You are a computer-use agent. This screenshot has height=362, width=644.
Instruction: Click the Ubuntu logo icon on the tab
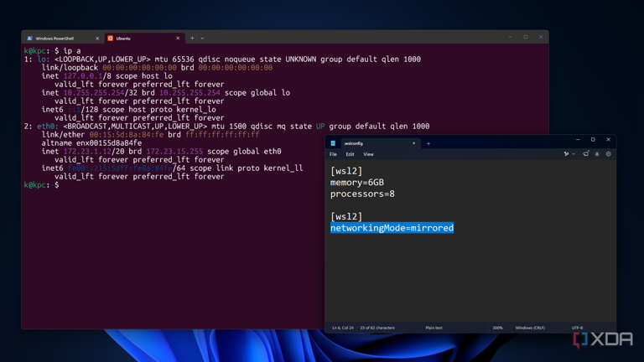coord(110,39)
